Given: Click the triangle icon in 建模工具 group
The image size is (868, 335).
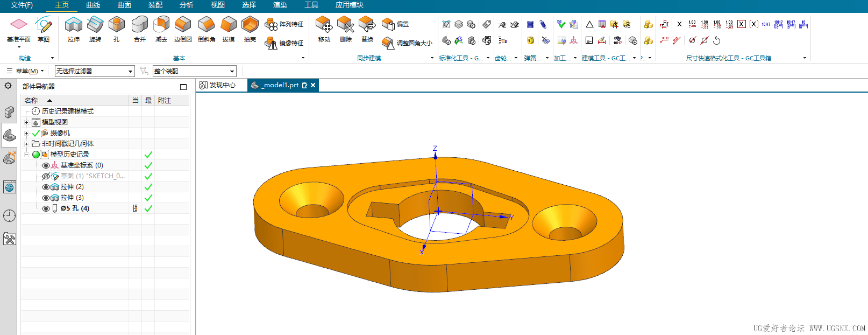Looking at the screenshot, I should (589, 24).
